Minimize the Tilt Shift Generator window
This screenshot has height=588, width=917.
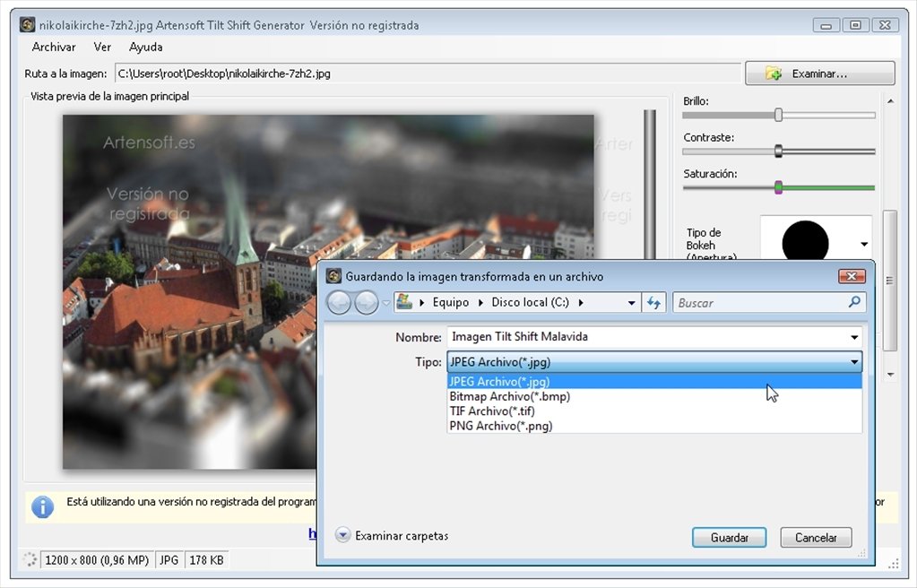pyautogui.click(x=826, y=25)
